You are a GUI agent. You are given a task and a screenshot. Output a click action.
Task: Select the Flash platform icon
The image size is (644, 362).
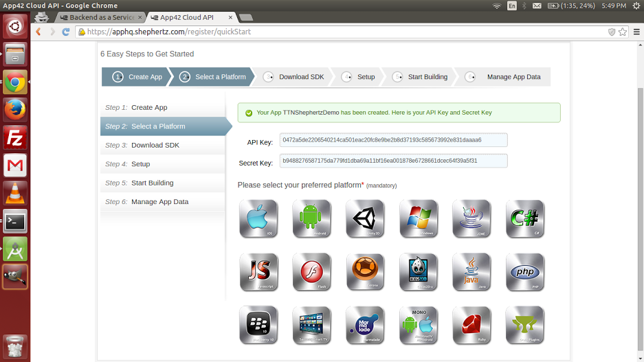pos(312,272)
